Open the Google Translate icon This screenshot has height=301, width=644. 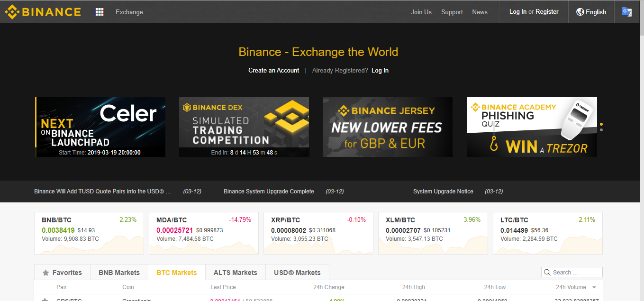[627, 12]
